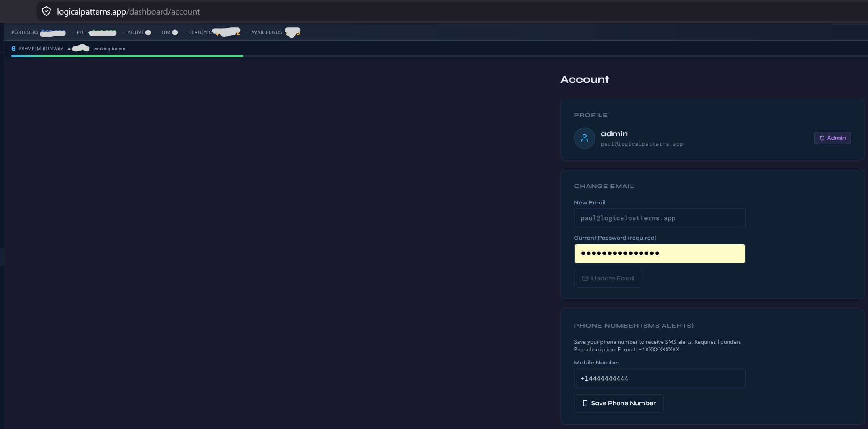
Task: Click the P/L stat label
Action: [80, 32]
